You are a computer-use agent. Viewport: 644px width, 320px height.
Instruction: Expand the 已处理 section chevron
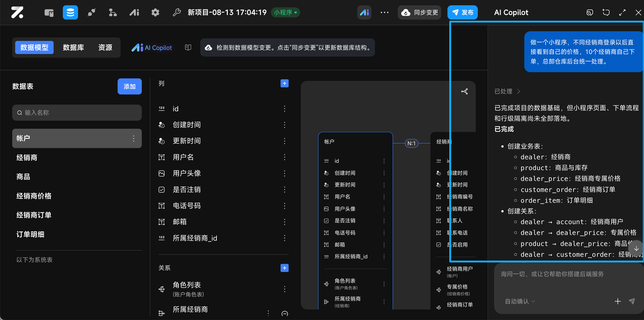point(519,92)
